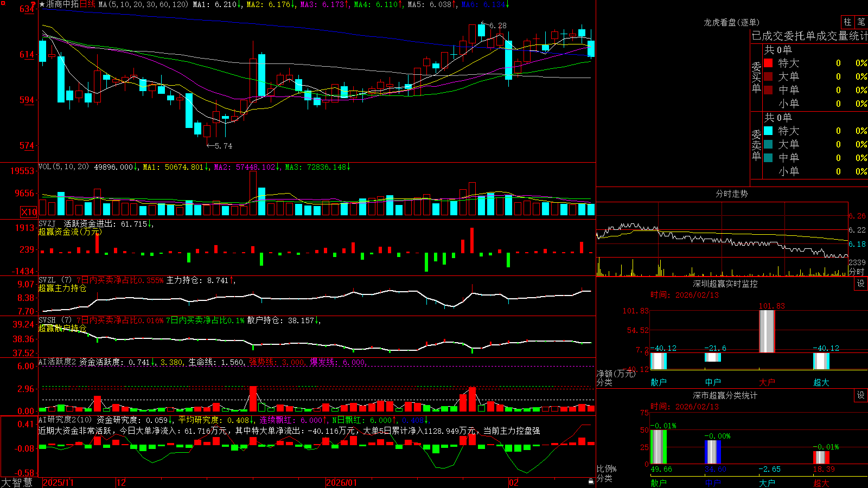Click the 深圳超赢实时监控 panel title
The width and height of the screenshot is (868, 488).
click(x=725, y=284)
